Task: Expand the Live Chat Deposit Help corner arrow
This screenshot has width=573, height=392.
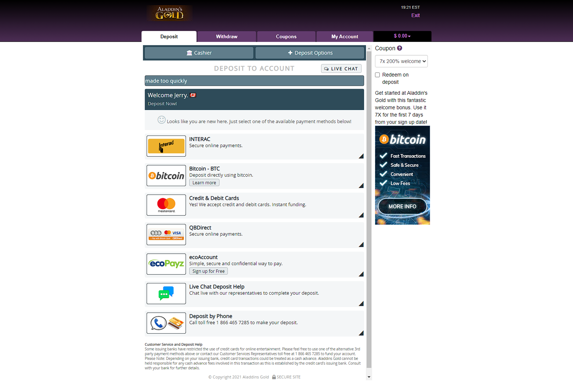Action: (361, 304)
